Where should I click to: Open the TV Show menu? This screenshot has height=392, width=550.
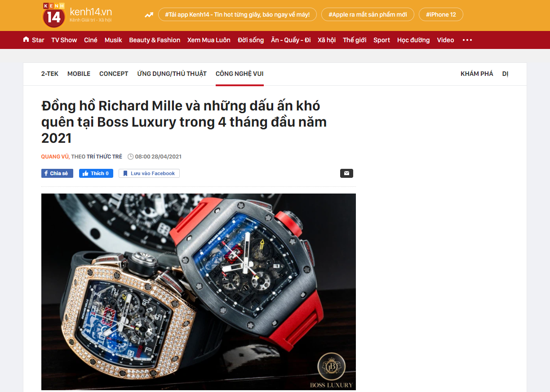click(64, 40)
